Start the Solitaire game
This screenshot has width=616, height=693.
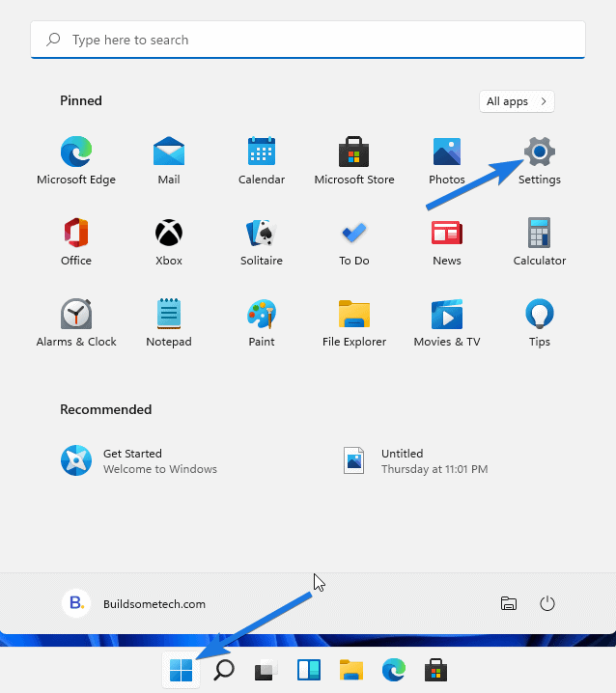(262, 241)
